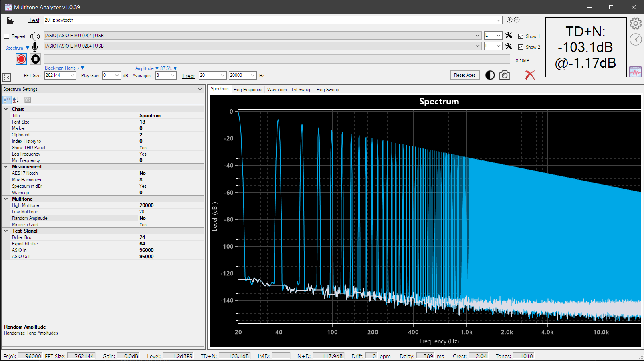Open the minimum frequency dropdown

[x=223, y=75]
